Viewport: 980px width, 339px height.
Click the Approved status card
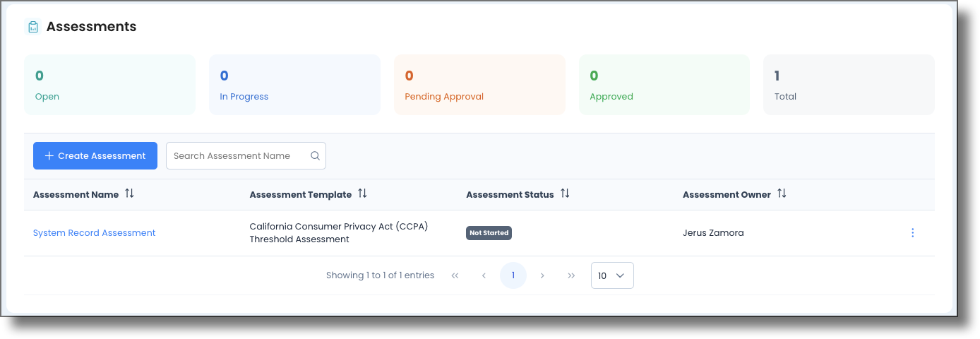click(x=664, y=85)
